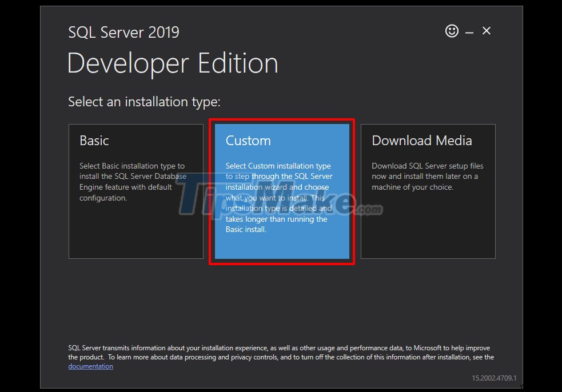Viewport: 562px width, 392px height.
Task: Minimize the SQL Server installer window
Action: tap(469, 32)
